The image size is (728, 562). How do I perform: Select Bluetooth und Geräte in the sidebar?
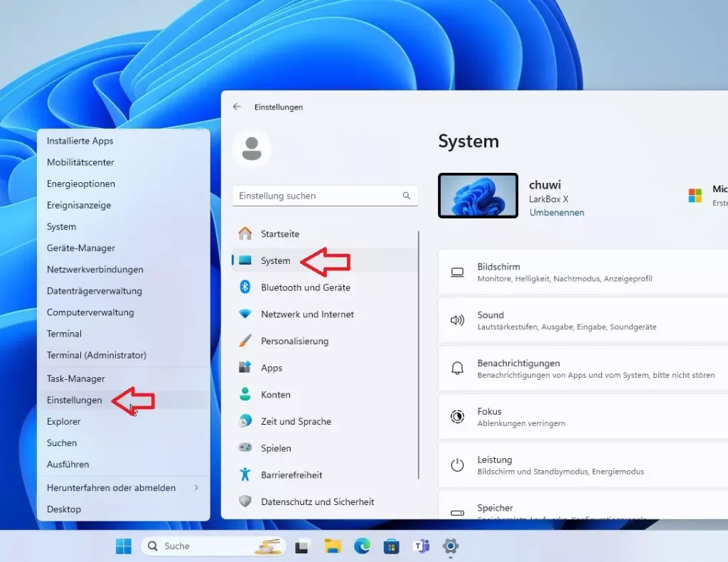(306, 287)
